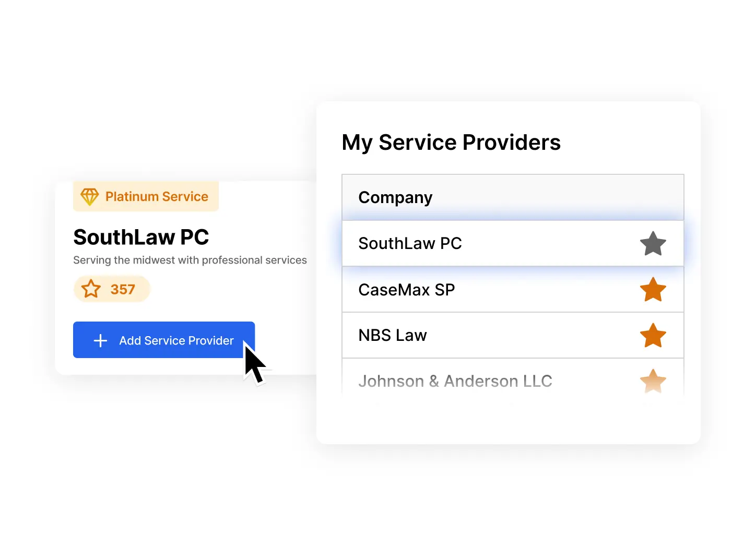Click the 357 rating count number
Screen dimensions: 756x546
(x=123, y=289)
